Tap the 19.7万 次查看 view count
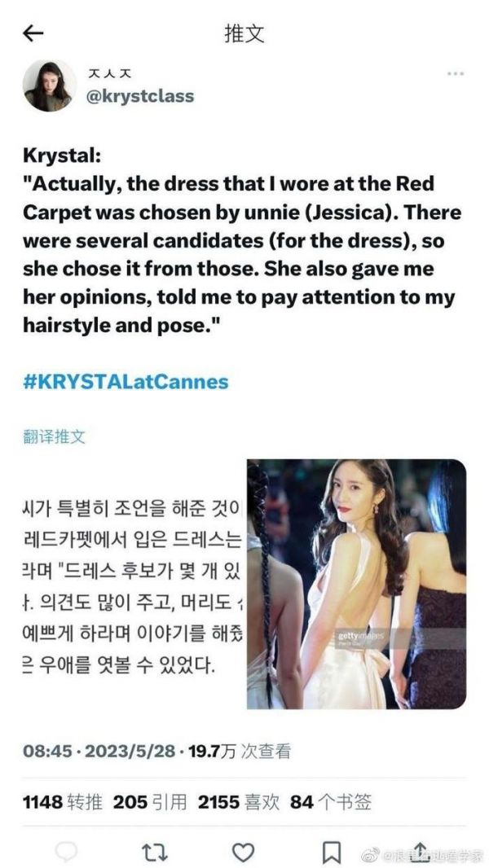Viewport: 489px width, 868px height. click(x=240, y=752)
